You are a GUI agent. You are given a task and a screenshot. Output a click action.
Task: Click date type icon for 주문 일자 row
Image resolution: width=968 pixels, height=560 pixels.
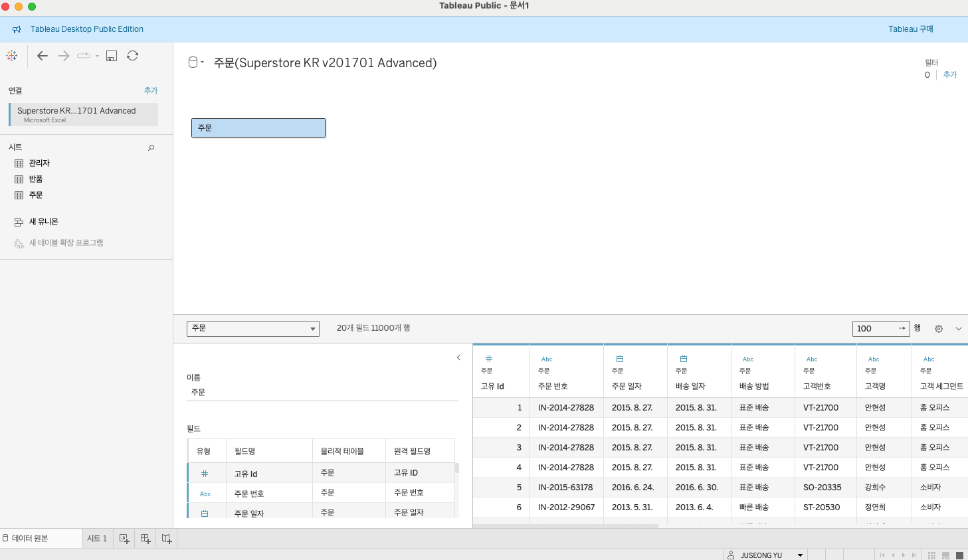[x=205, y=513]
